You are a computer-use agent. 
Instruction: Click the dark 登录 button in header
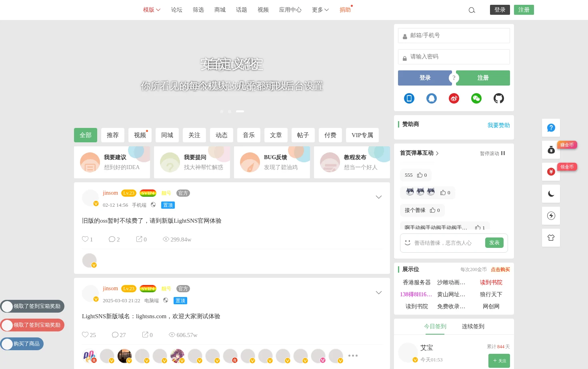500,10
